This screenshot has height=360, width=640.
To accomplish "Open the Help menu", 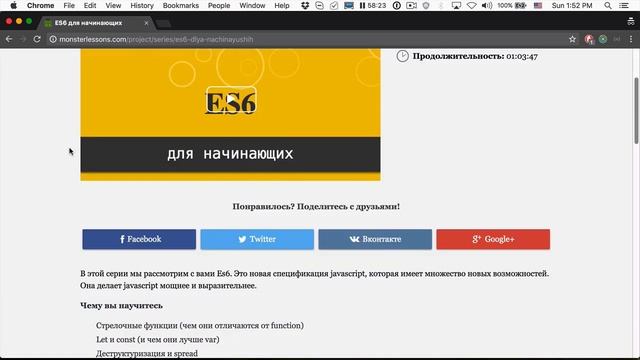I will tap(282, 5).
